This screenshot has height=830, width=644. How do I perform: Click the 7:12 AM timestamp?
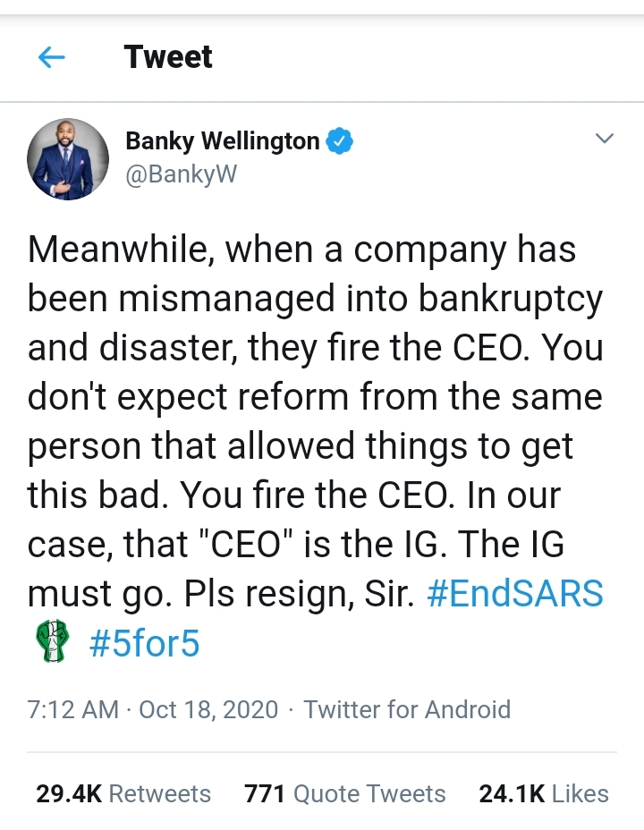(72, 710)
